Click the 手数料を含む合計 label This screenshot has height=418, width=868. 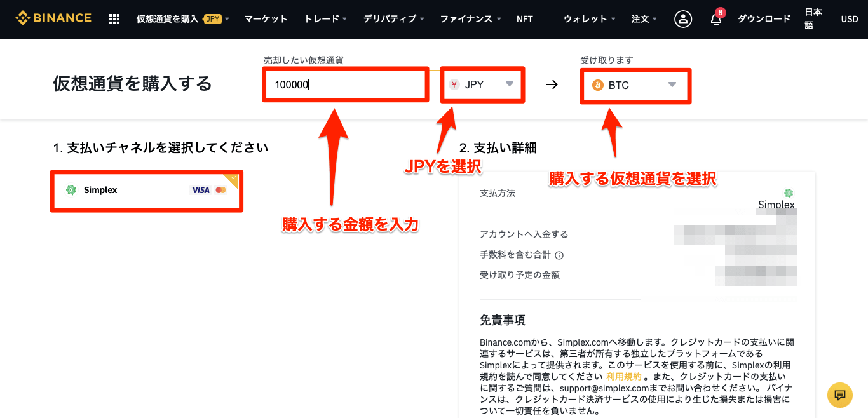tap(515, 255)
